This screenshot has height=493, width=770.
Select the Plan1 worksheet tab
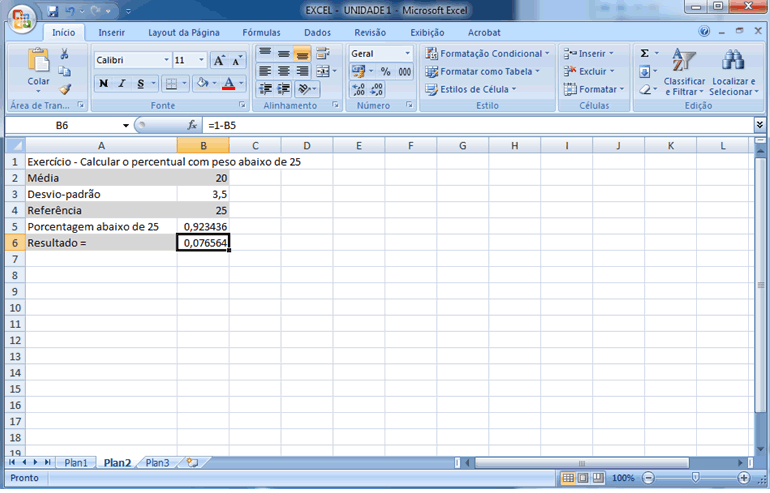coord(76,463)
